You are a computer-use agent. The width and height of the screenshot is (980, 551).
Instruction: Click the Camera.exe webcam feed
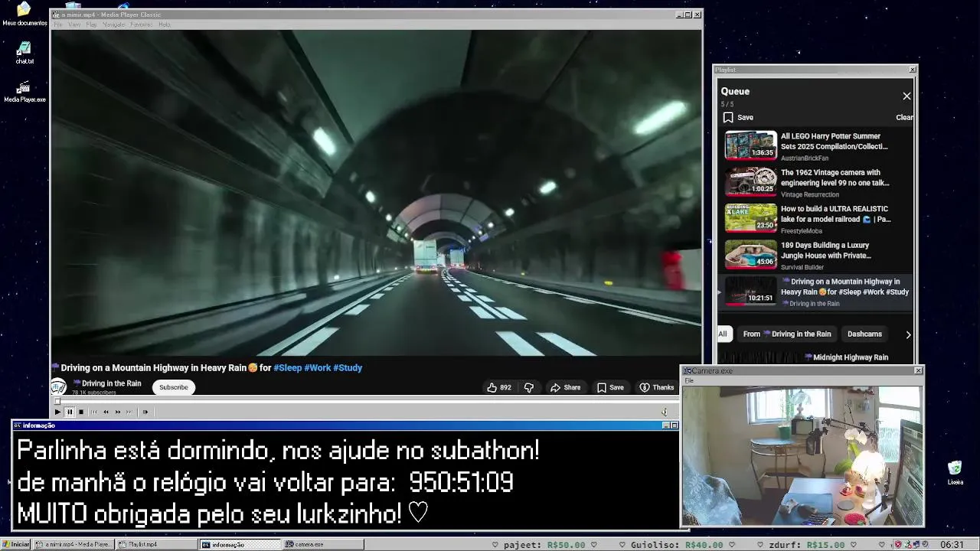802,455
